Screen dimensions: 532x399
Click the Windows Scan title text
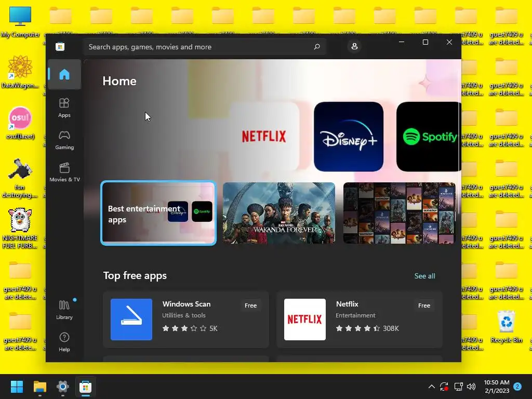tap(187, 304)
